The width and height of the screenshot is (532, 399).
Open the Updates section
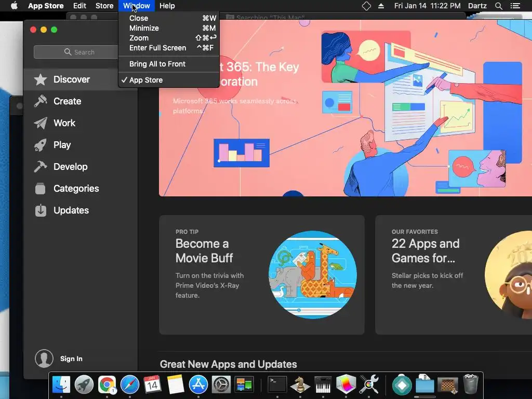coord(81,210)
